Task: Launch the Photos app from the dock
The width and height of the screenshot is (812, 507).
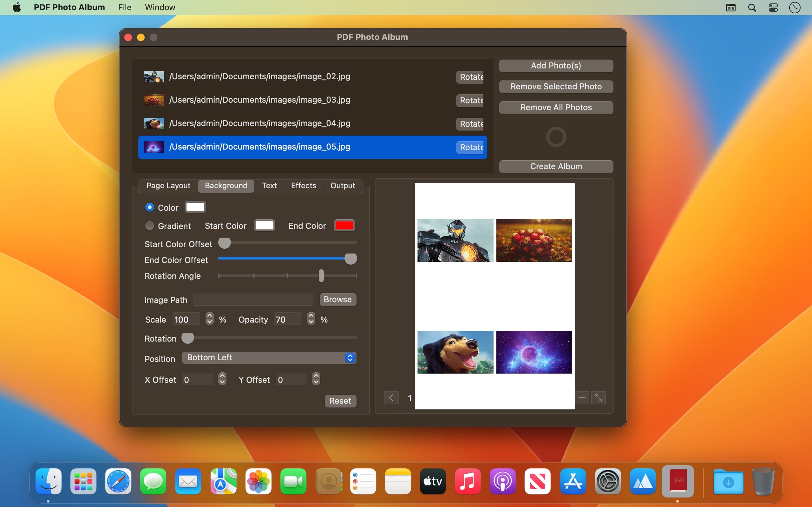Action: [258, 481]
